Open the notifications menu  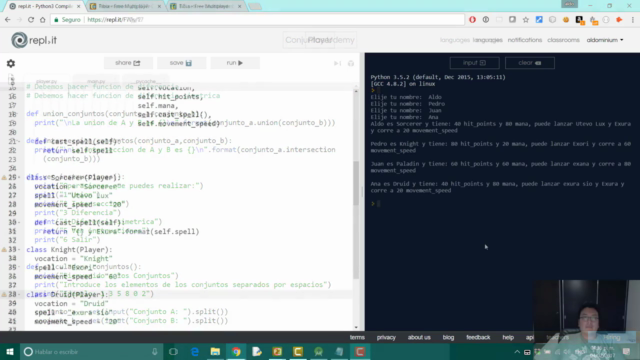524,40
